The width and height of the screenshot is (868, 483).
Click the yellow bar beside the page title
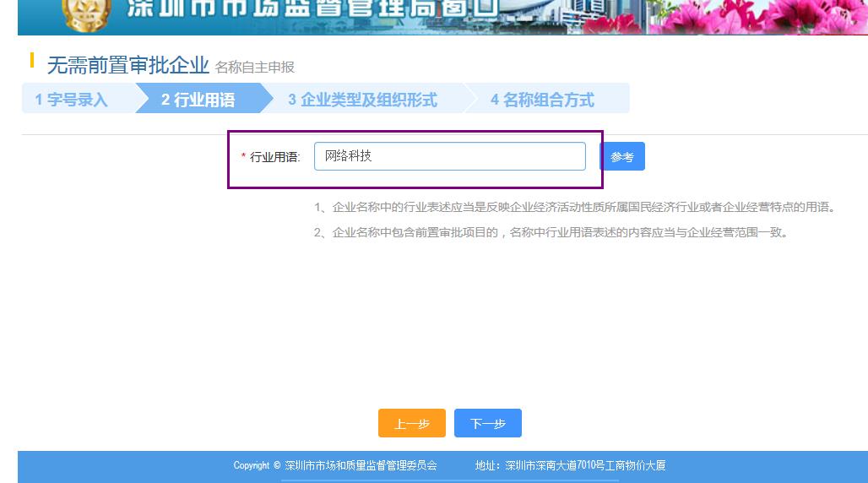tap(32, 60)
